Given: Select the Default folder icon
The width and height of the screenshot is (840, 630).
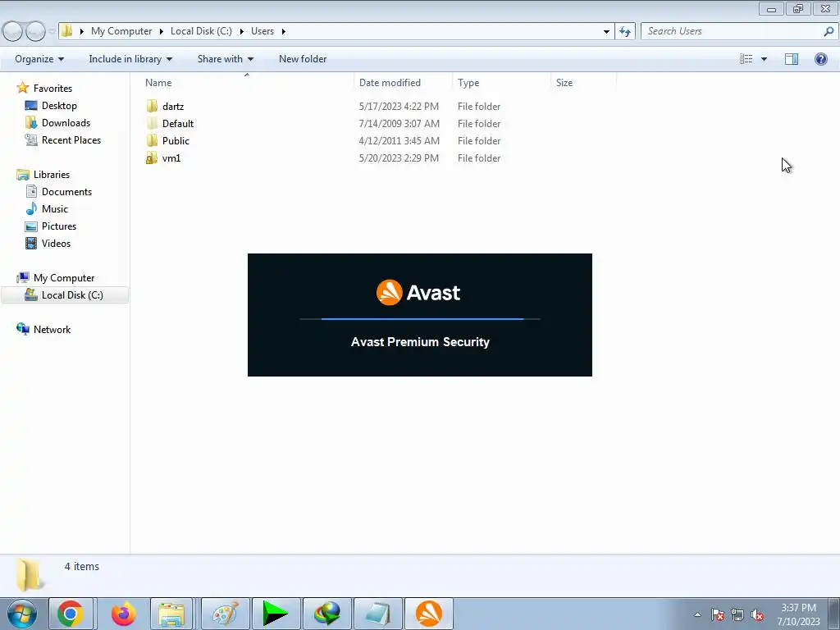Looking at the screenshot, I should coord(152,124).
